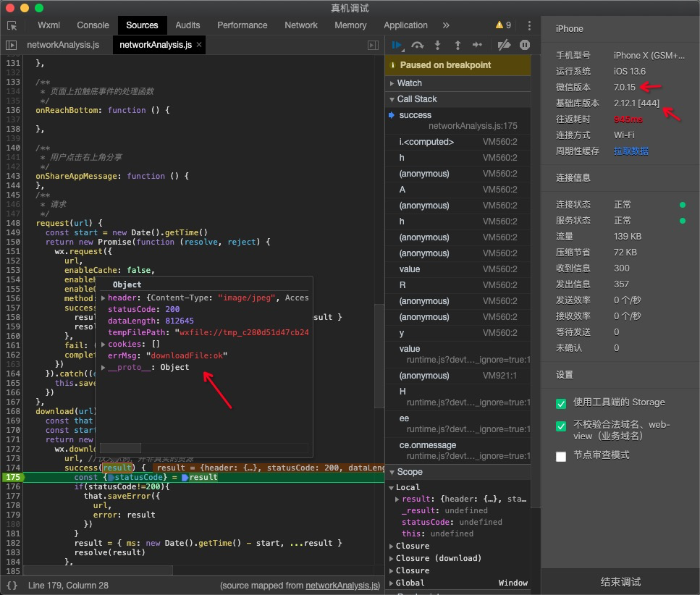Open the more options kebab menu
This screenshot has width=700, height=595.
click(x=529, y=25)
